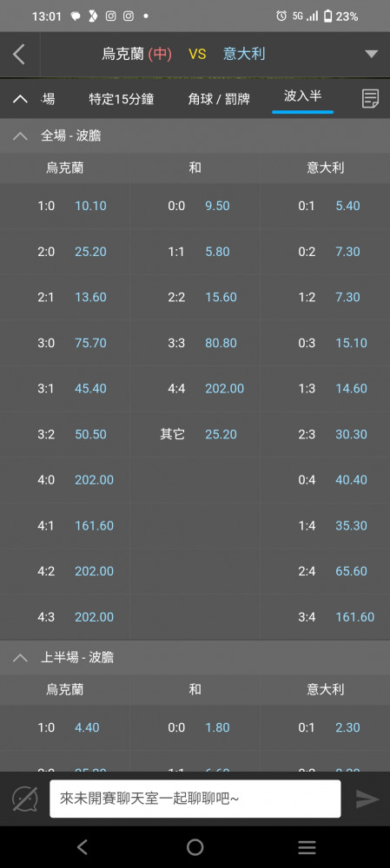Viewport: 390px width, 868px height.
Task: Tap Android home circle button
Action: coord(195,847)
